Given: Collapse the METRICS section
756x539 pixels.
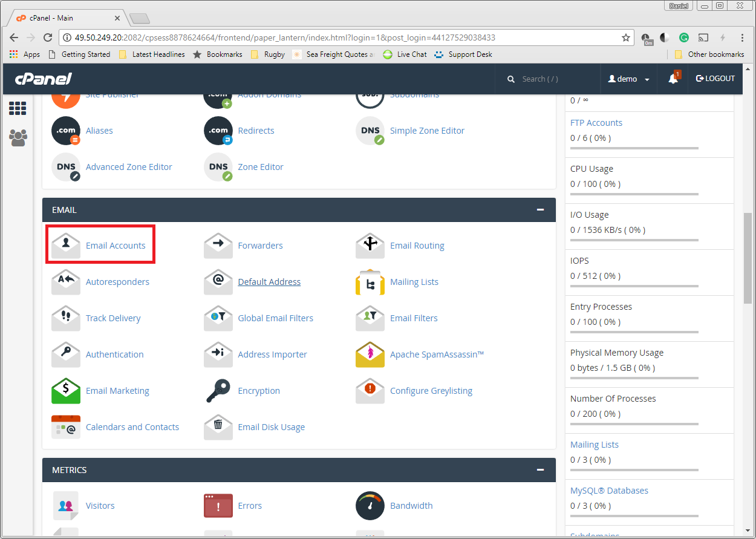Looking at the screenshot, I should pos(539,470).
